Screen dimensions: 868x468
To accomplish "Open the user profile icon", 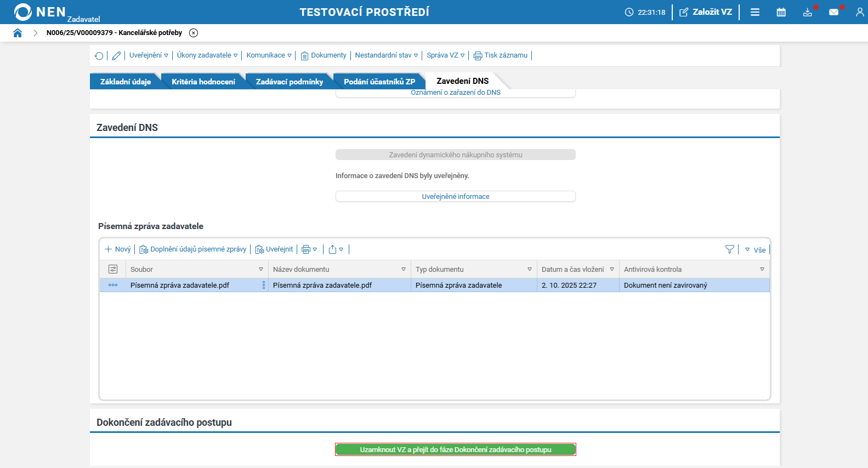I will pos(859,12).
